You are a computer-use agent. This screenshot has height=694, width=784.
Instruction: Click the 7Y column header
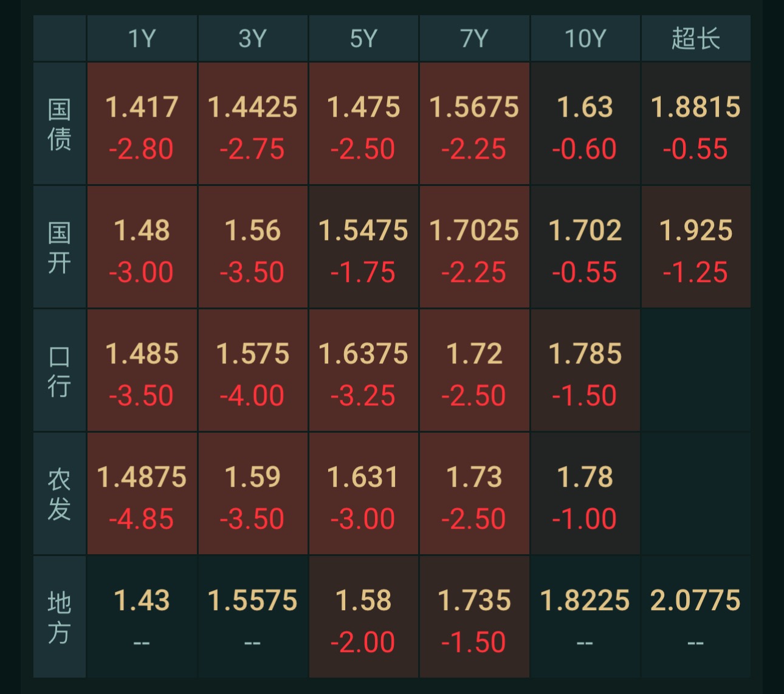(474, 38)
